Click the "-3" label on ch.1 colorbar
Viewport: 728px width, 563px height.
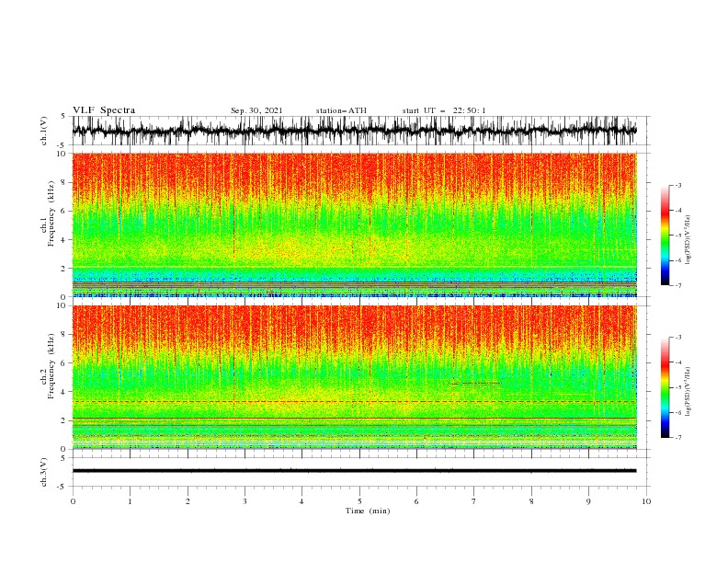[677, 185]
